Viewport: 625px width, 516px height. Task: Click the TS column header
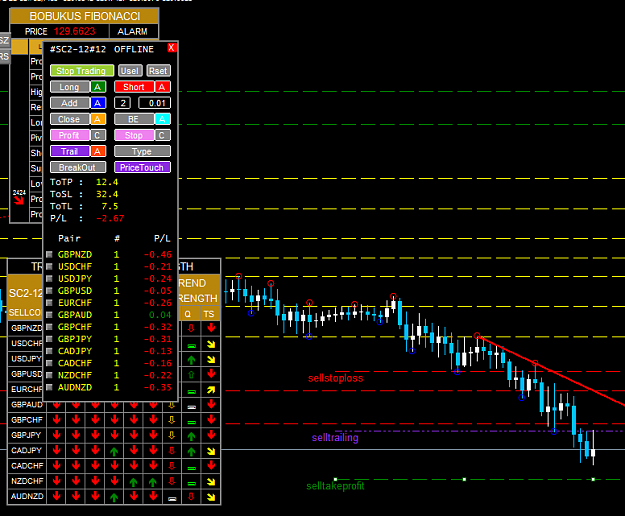point(209,314)
